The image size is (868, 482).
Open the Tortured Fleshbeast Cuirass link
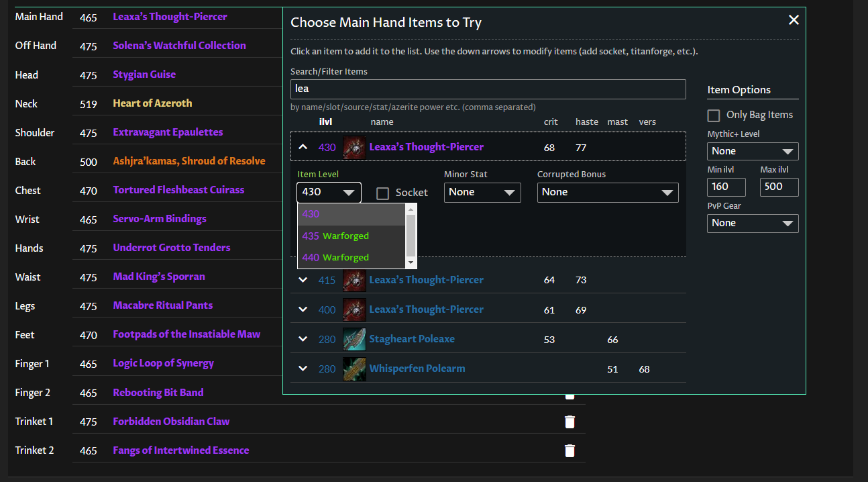pyautogui.click(x=178, y=190)
